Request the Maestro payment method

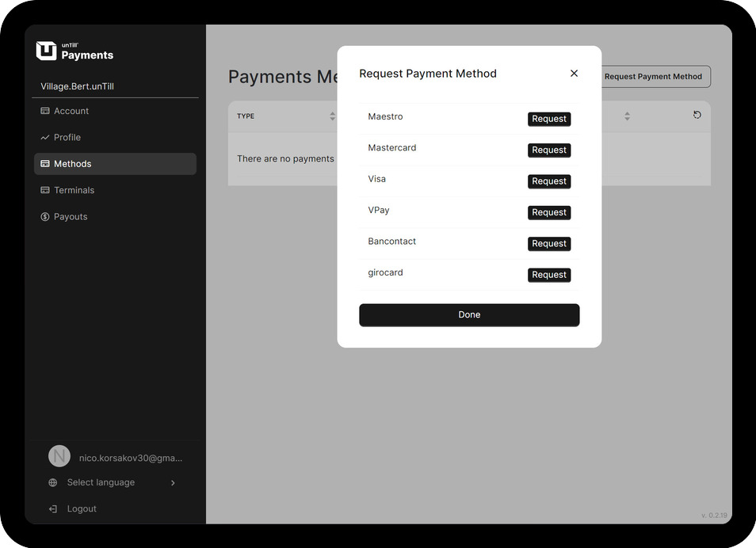pos(549,119)
